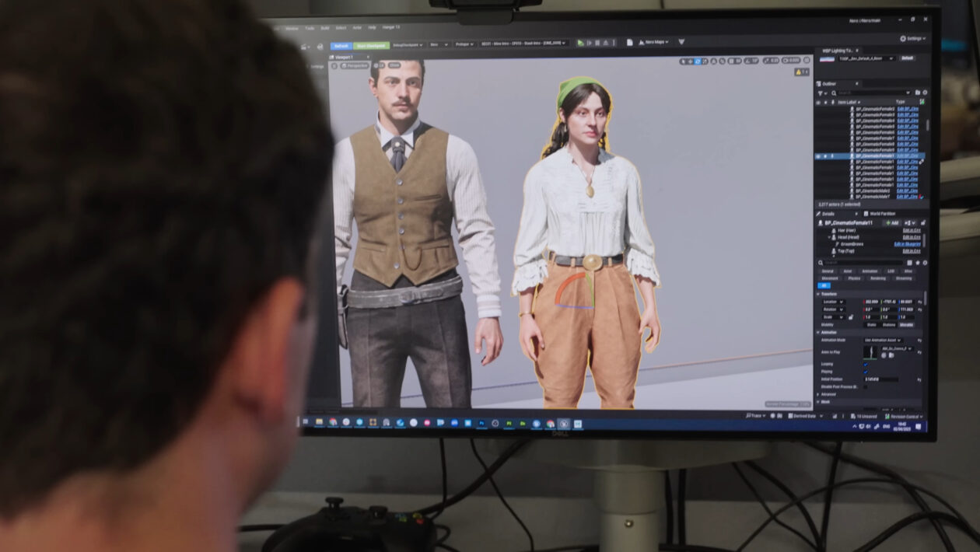Image resolution: width=980 pixels, height=552 pixels.
Task: Select the Physics filter in Details
Action: (x=854, y=278)
